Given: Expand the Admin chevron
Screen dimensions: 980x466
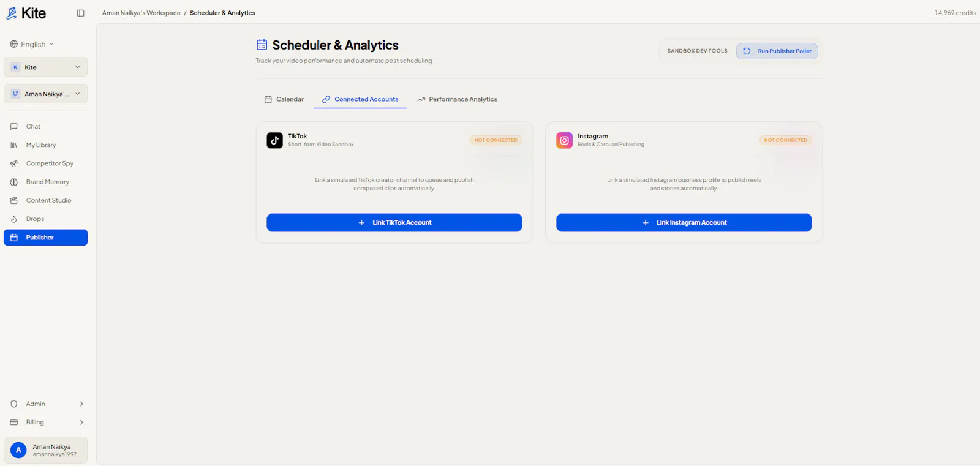Looking at the screenshot, I should [81, 404].
